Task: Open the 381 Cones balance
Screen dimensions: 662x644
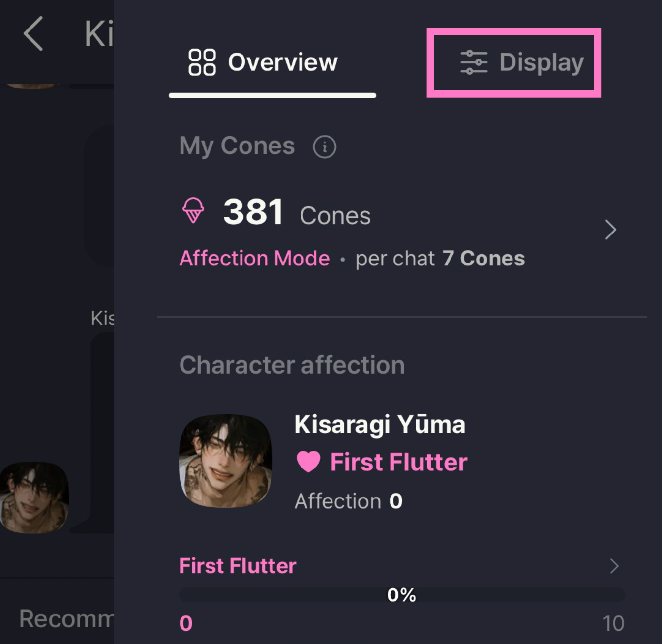Action: coord(297,212)
